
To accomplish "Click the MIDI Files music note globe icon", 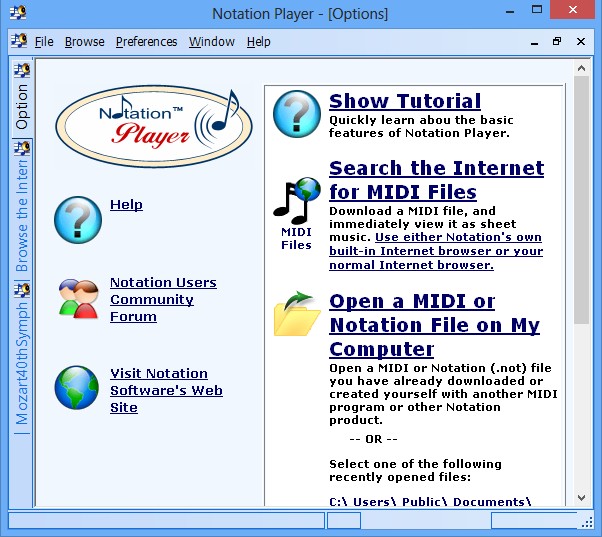I will (296, 201).
